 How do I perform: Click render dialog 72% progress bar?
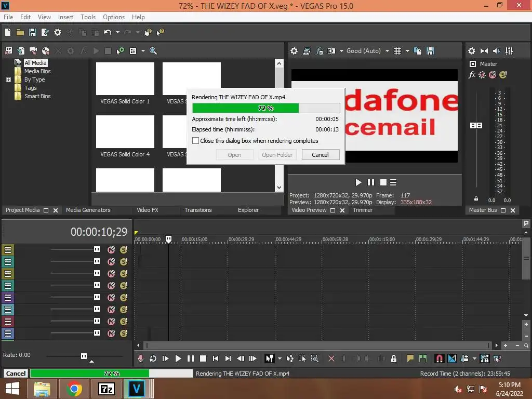[x=266, y=108]
